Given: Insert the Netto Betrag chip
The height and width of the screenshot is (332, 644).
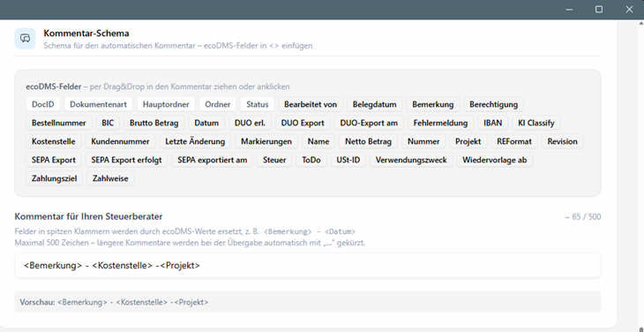Looking at the screenshot, I should pos(368,141).
